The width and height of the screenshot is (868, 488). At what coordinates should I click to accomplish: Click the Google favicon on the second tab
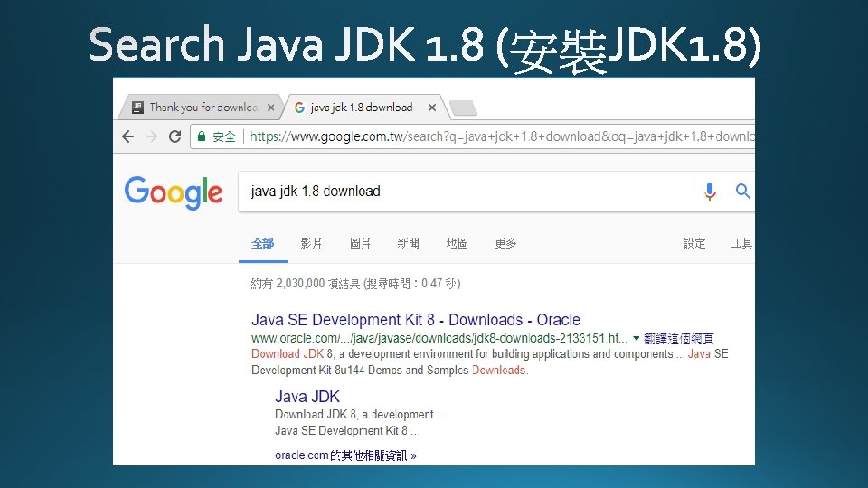(299, 108)
